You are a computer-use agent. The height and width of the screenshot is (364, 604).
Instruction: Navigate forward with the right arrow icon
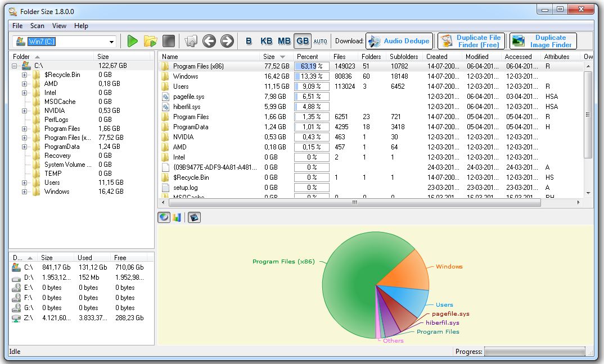click(x=227, y=41)
